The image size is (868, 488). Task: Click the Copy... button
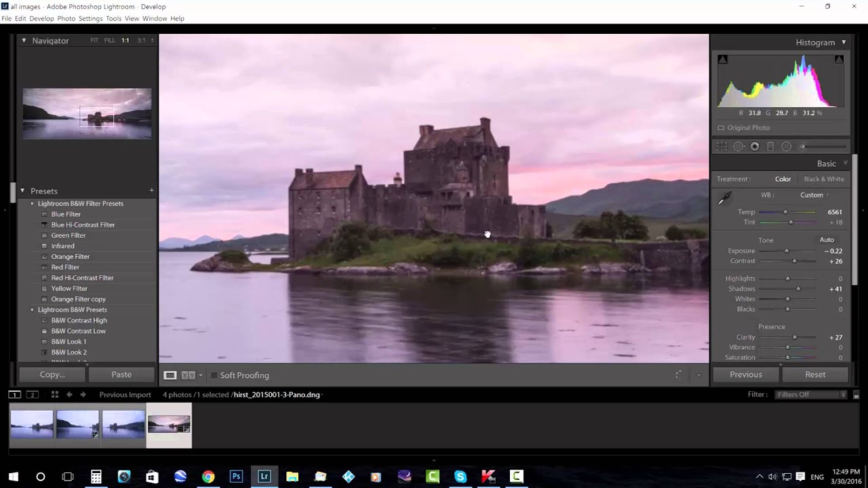(52, 374)
